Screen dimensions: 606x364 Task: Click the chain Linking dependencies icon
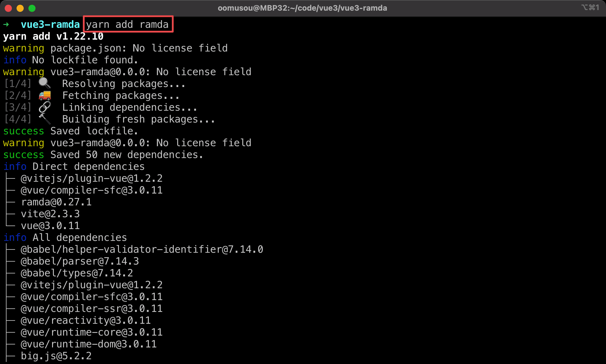[45, 107]
